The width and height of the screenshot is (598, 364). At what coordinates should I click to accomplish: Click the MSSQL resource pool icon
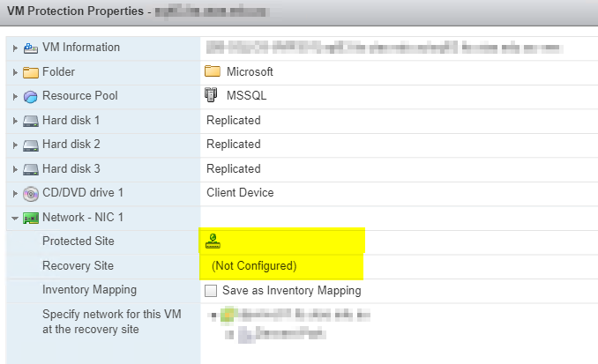(x=211, y=95)
